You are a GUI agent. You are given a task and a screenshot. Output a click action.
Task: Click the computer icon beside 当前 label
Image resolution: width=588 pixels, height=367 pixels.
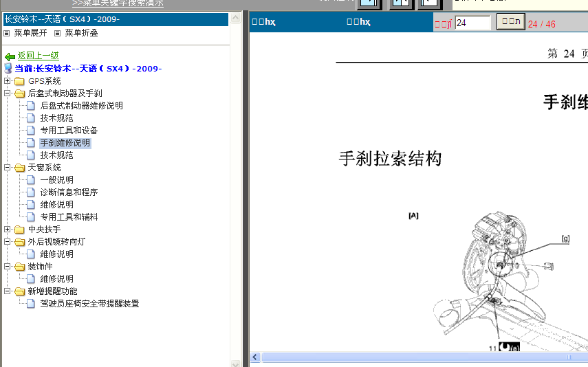[x=8, y=68]
